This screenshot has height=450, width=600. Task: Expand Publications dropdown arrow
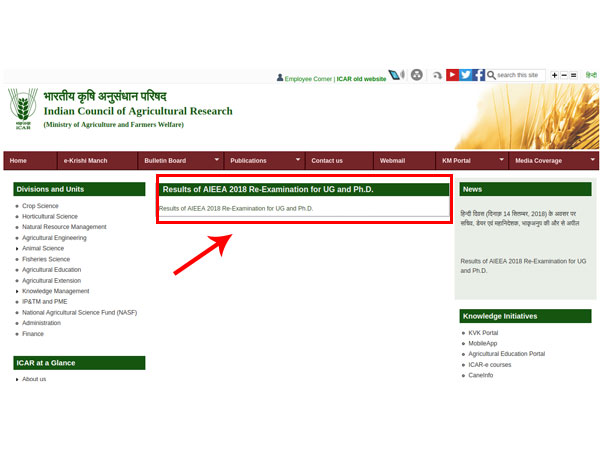point(298,159)
